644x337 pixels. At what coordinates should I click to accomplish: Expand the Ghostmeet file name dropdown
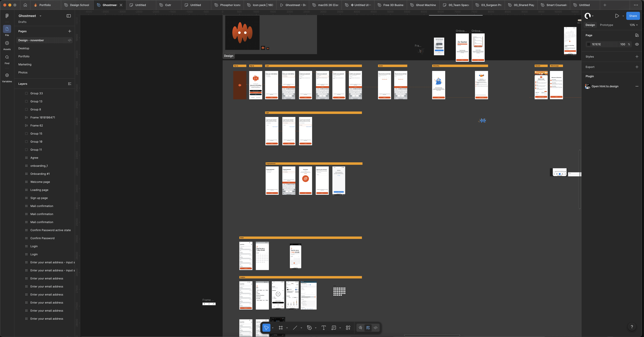pyautogui.click(x=41, y=16)
